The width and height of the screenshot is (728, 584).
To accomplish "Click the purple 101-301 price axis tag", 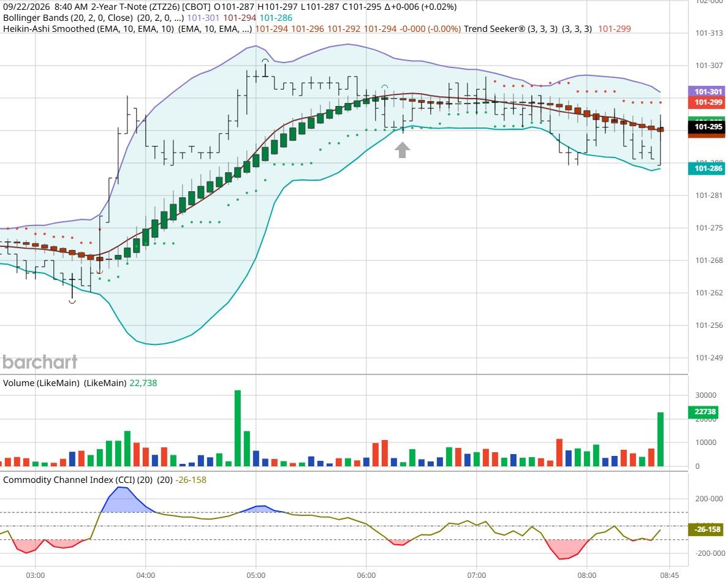I will click(706, 91).
